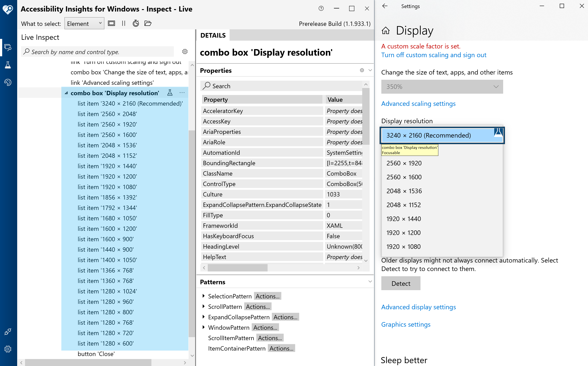Choose 1920 × 1440 in resolution dropdown list

click(x=442, y=219)
